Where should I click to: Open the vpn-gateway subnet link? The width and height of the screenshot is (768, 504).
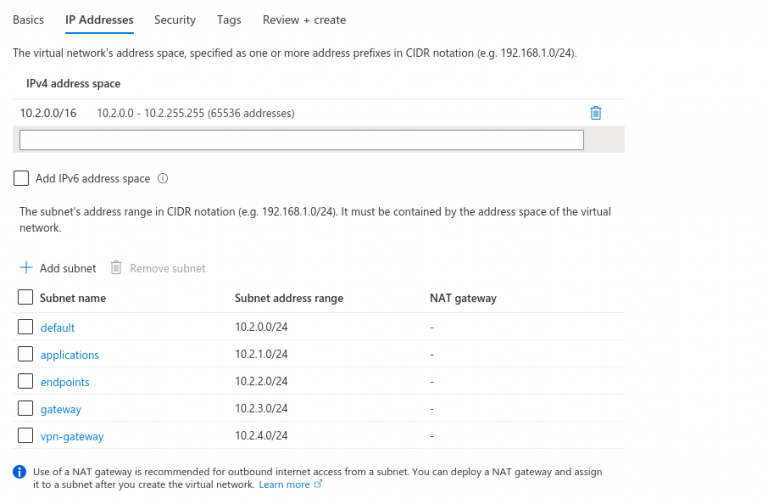(x=71, y=436)
